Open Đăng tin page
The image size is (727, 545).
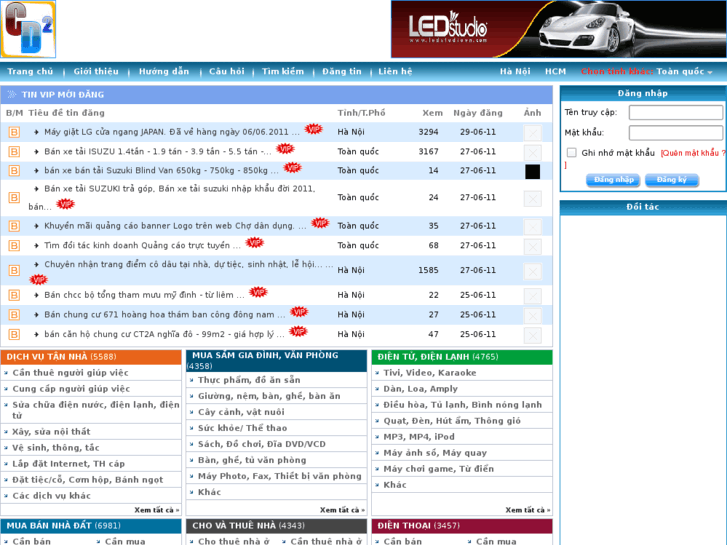pyautogui.click(x=342, y=71)
